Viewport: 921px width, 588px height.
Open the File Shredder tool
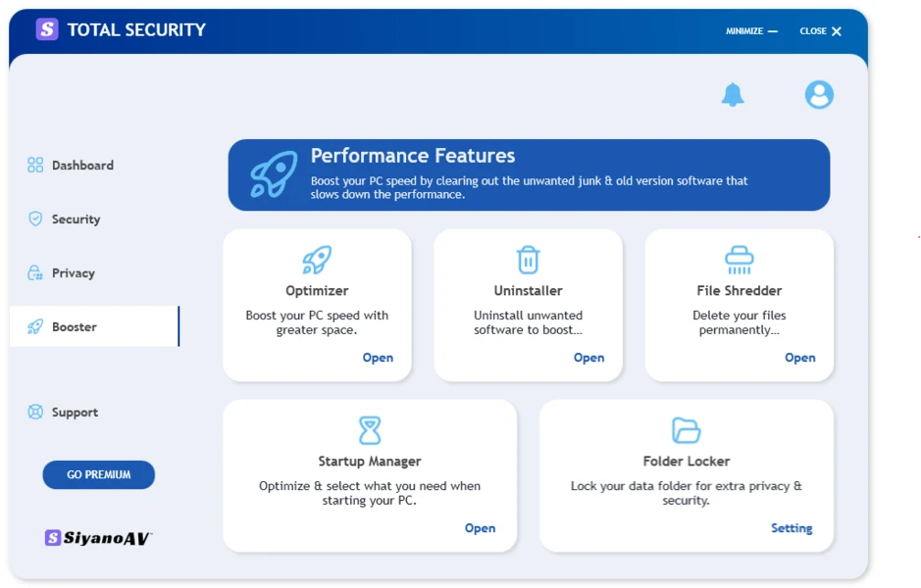coord(799,358)
